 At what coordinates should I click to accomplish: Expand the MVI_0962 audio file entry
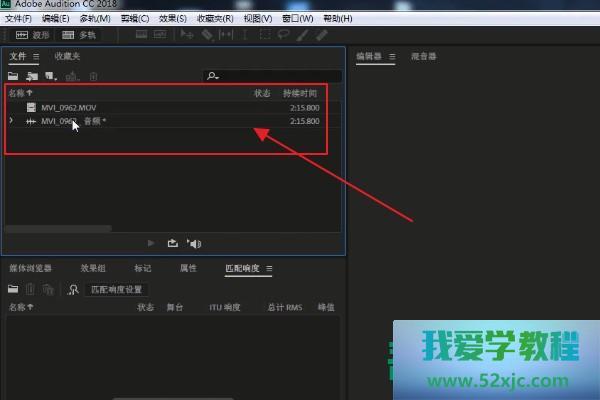tap(11, 121)
